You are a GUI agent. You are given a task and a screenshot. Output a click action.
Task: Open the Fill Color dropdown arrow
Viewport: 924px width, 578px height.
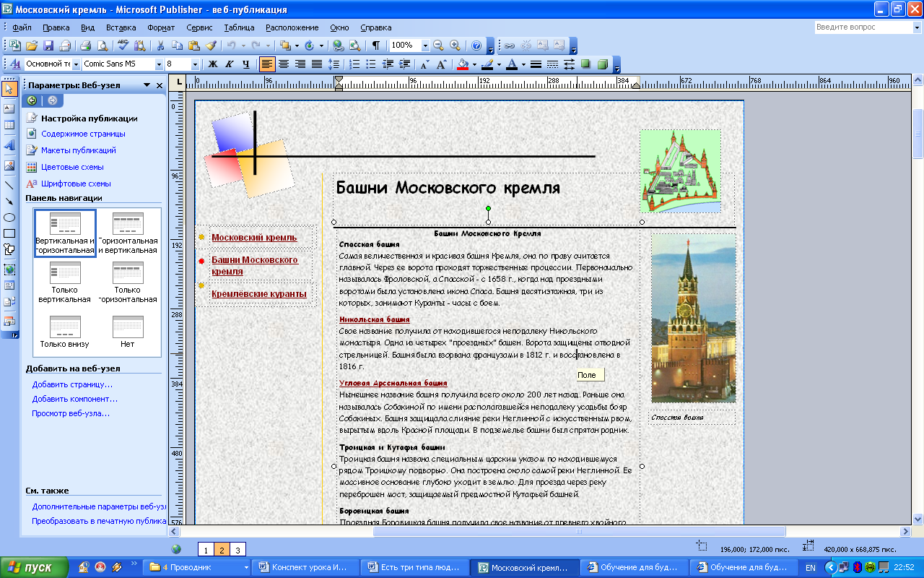[474, 64]
